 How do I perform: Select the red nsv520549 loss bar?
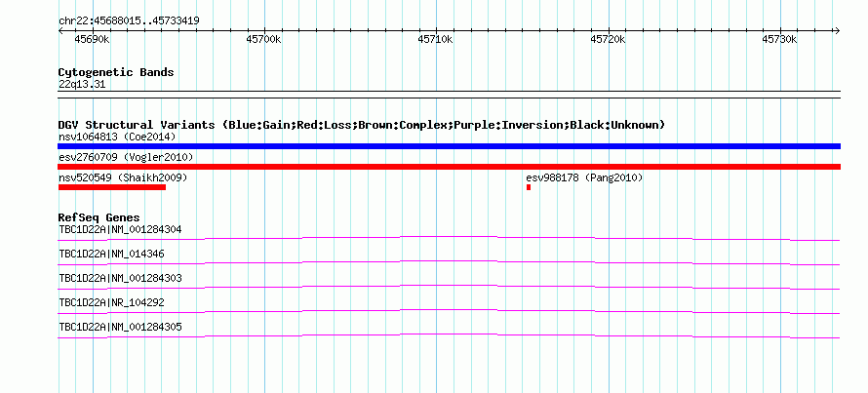[112, 187]
